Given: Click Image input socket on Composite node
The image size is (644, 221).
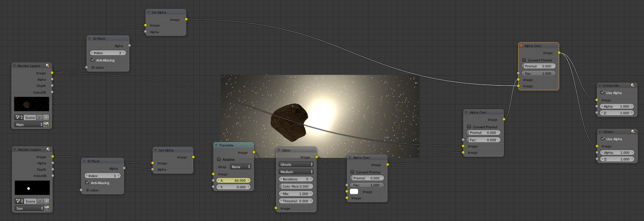Looking at the screenshot, I should (597, 100).
